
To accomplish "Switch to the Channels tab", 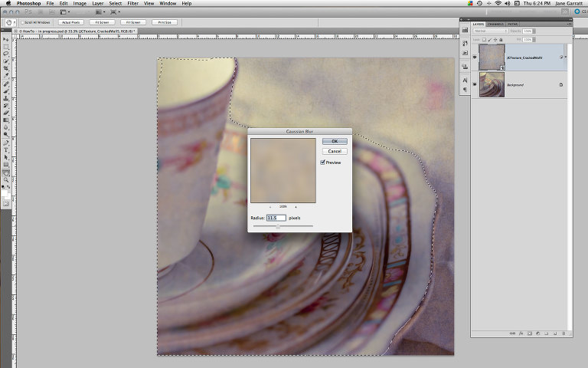I will pyautogui.click(x=495, y=24).
